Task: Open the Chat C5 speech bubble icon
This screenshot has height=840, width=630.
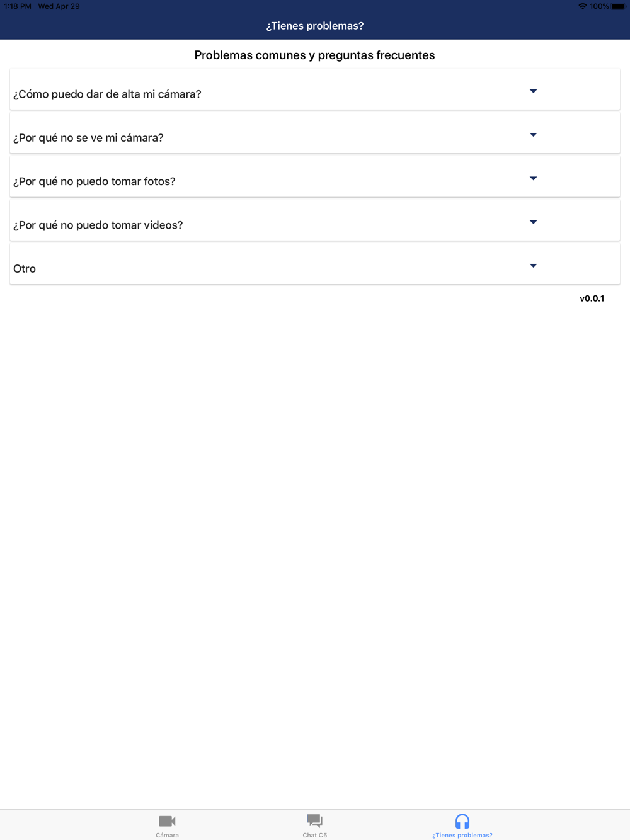Action: (314, 821)
